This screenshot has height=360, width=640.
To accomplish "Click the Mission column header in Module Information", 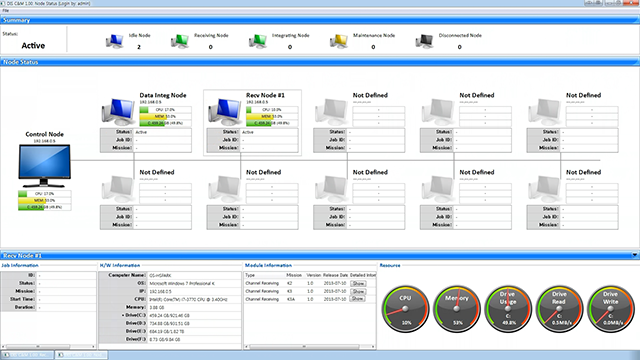I will pyautogui.click(x=294, y=275).
